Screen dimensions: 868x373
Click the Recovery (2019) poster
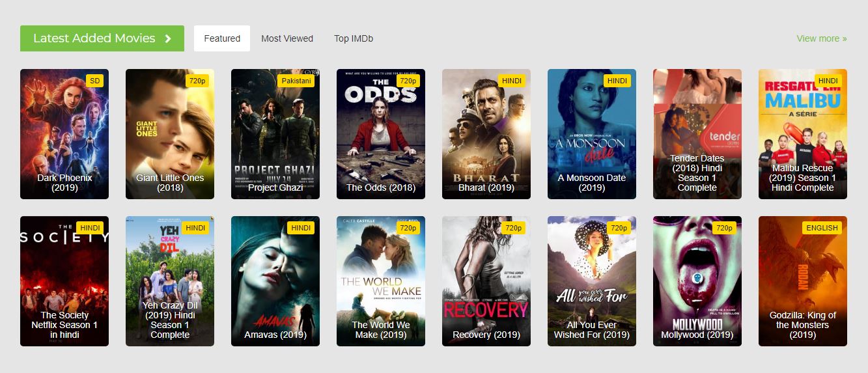coord(486,281)
